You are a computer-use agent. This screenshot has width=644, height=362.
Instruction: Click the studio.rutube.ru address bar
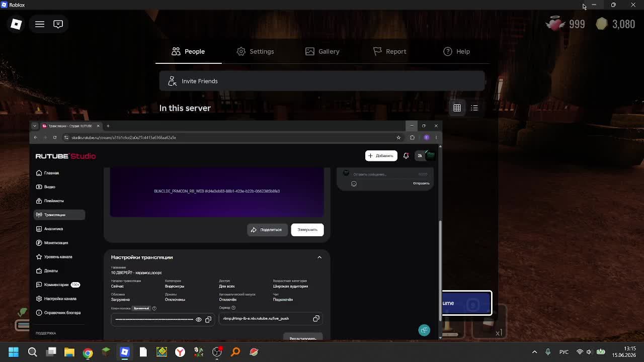click(x=231, y=137)
